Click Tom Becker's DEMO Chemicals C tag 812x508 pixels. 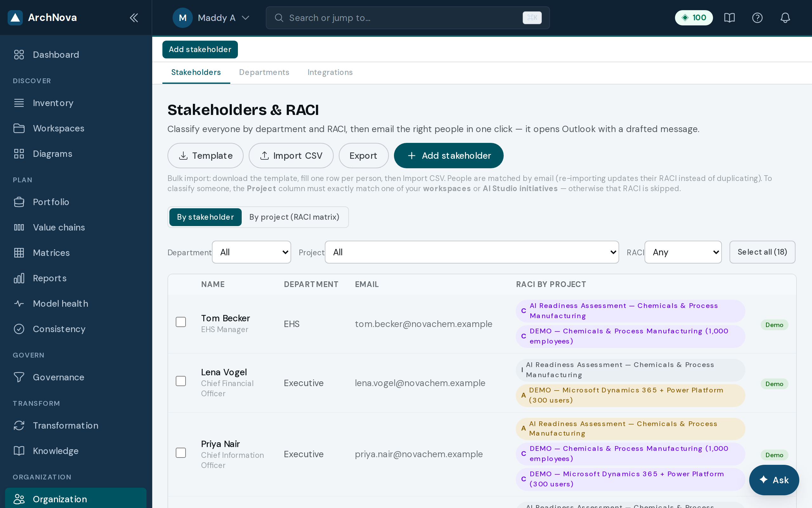630,336
